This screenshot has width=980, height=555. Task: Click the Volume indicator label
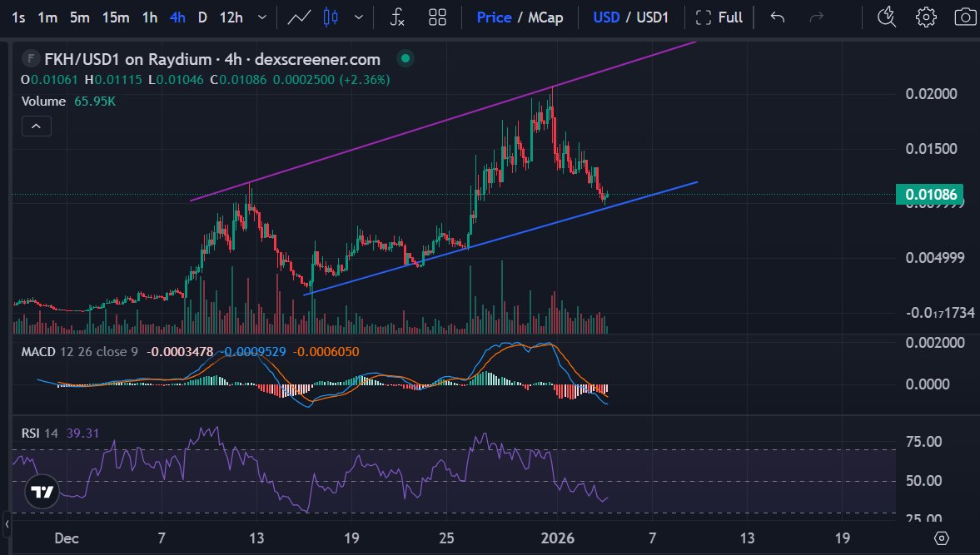click(x=43, y=102)
